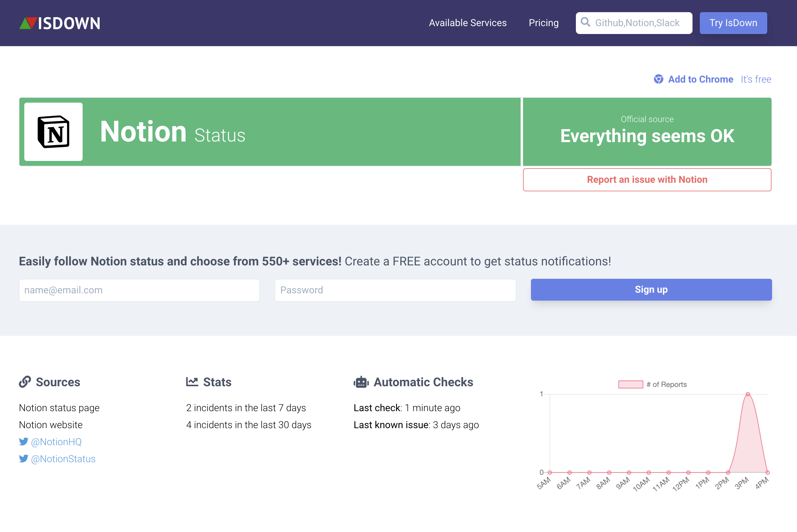Click the 3PM peak point on the chart
This screenshot has height=532, width=797.
748,394
